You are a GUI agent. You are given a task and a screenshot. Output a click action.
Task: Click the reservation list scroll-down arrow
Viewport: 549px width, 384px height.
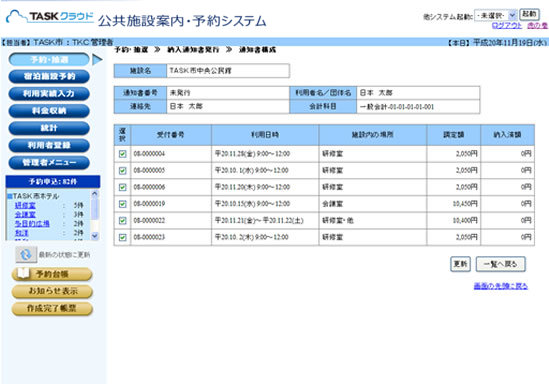pyautogui.click(x=95, y=236)
